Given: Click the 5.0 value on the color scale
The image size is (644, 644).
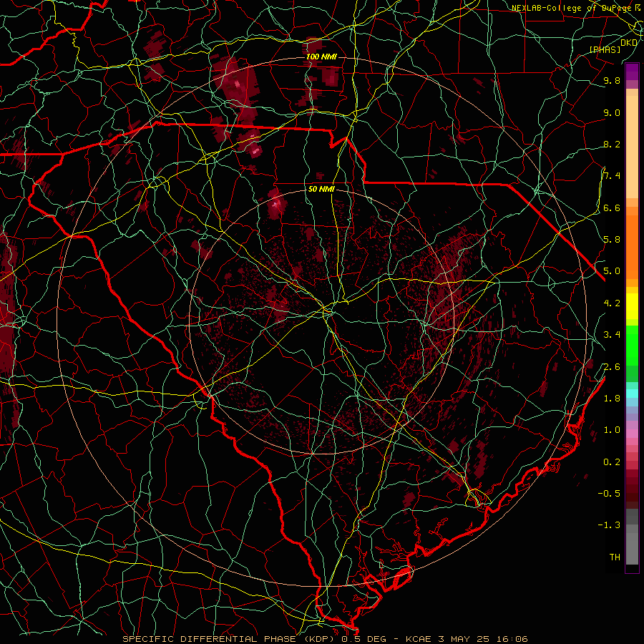Looking at the screenshot, I should (x=612, y=271).
